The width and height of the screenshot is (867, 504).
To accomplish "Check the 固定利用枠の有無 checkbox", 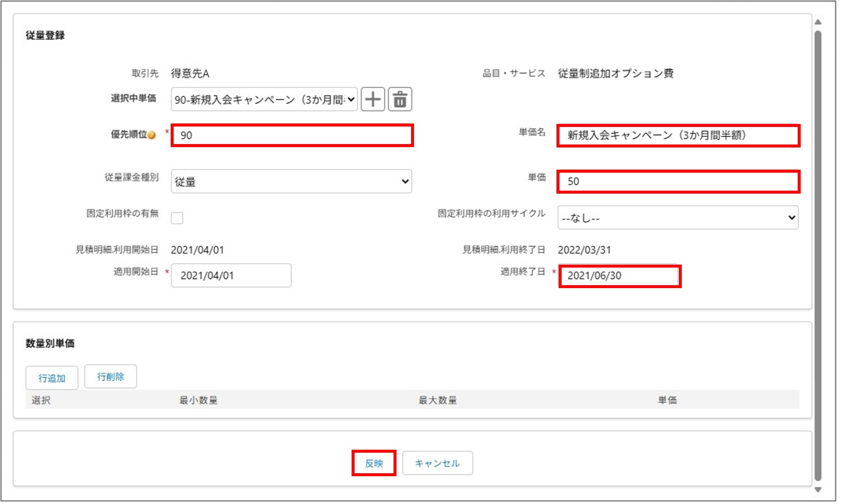I will pos(178,218).
